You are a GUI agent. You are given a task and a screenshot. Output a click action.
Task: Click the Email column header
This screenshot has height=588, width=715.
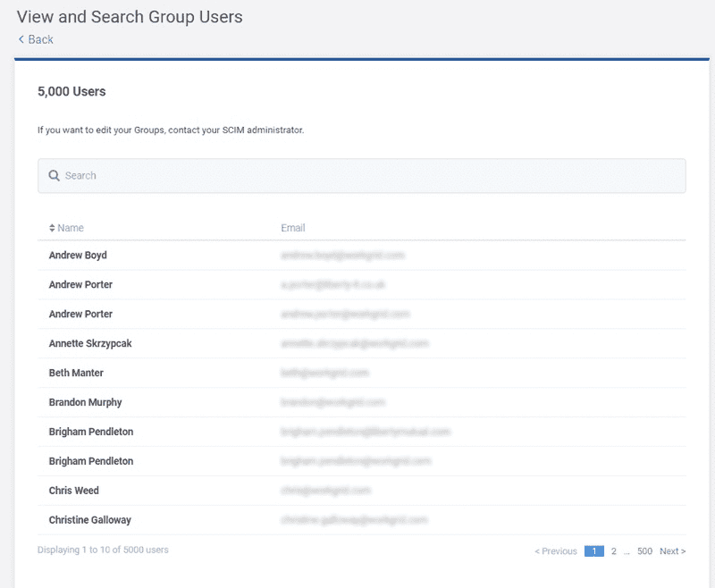(x=293, y=228)
